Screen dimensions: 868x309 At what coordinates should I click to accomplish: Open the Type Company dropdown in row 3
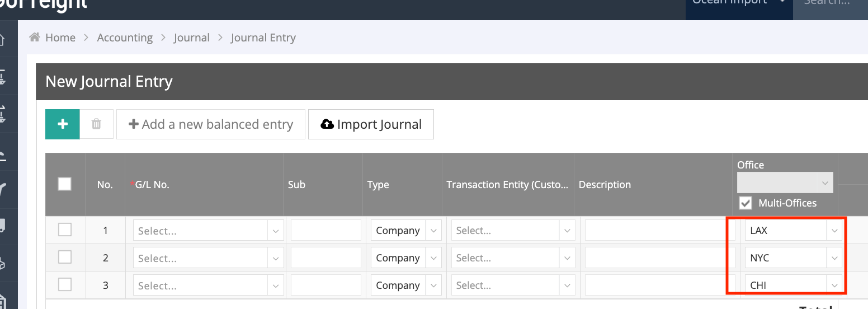(x=405, y=285)
